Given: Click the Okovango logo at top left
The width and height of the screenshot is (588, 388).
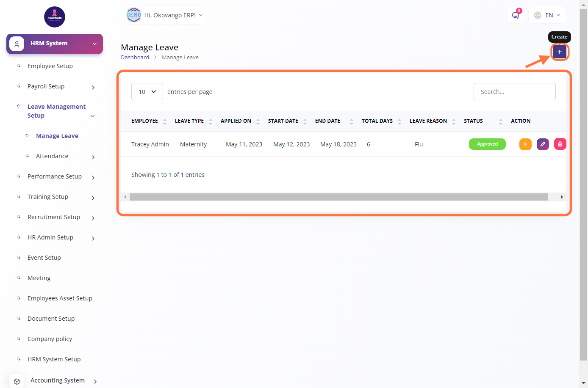Looking at the screenshot, I should [55, 17].
